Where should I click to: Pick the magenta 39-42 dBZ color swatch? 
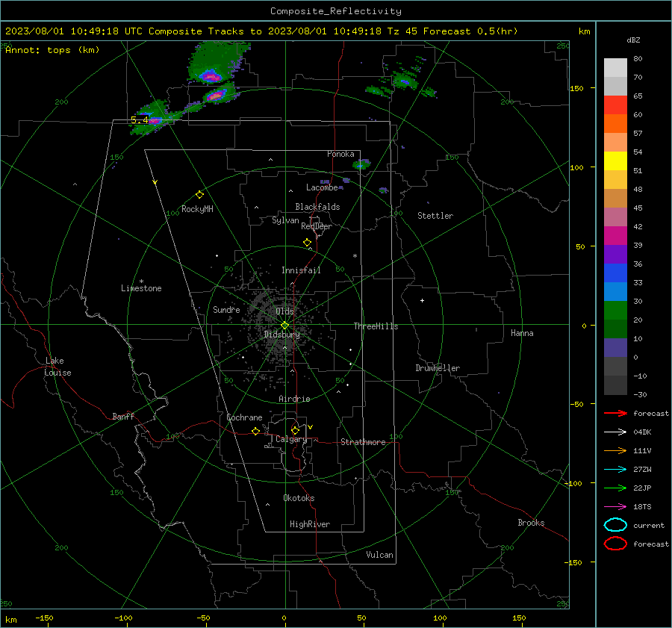615,235
